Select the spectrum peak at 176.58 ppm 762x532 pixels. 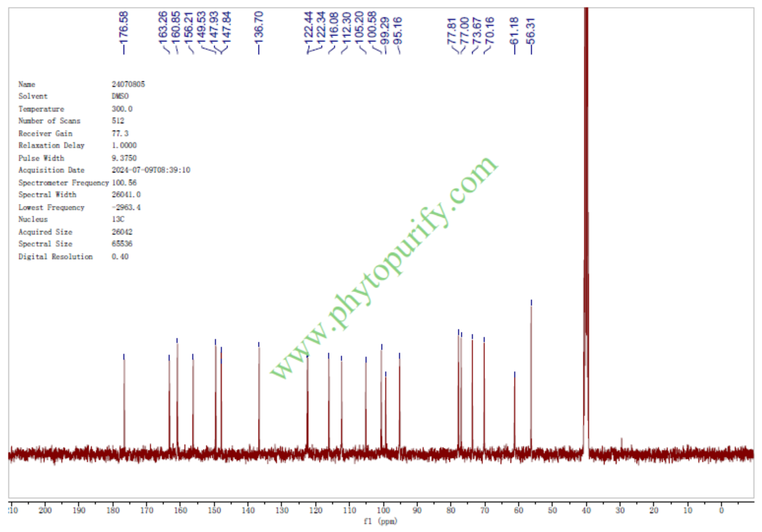point(124,400)
